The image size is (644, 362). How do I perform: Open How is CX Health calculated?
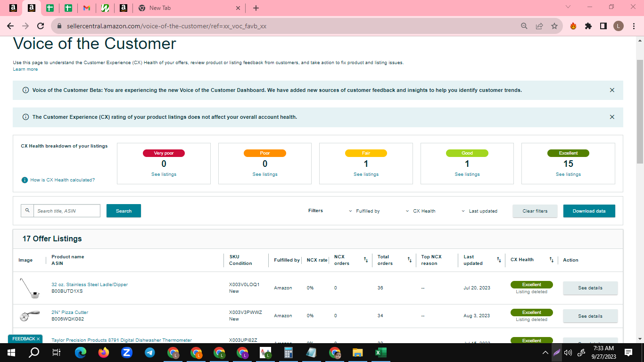(63, 180)
